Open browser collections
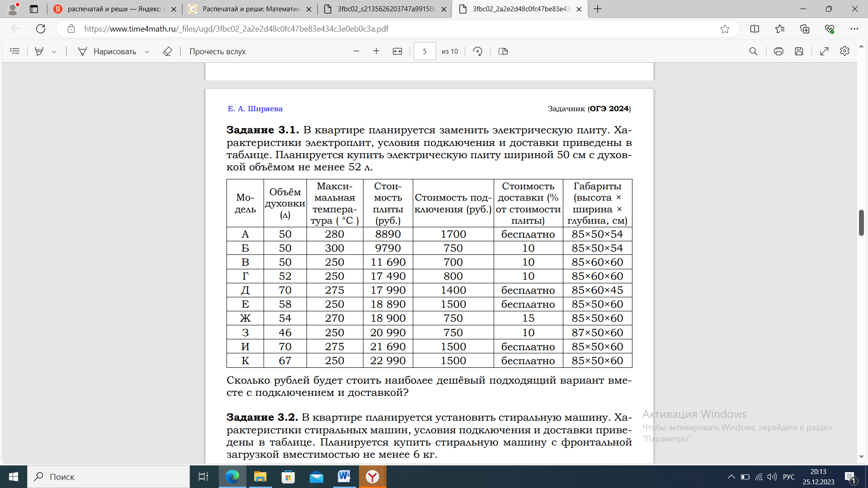The width and height of the screenshot is (868, 488). coord(805,29)
